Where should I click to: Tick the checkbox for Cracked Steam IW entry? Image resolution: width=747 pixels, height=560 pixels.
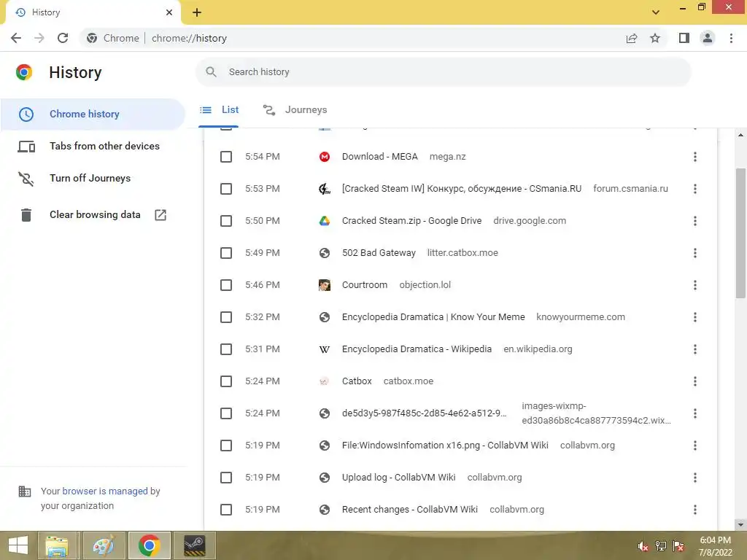(226, 189)
